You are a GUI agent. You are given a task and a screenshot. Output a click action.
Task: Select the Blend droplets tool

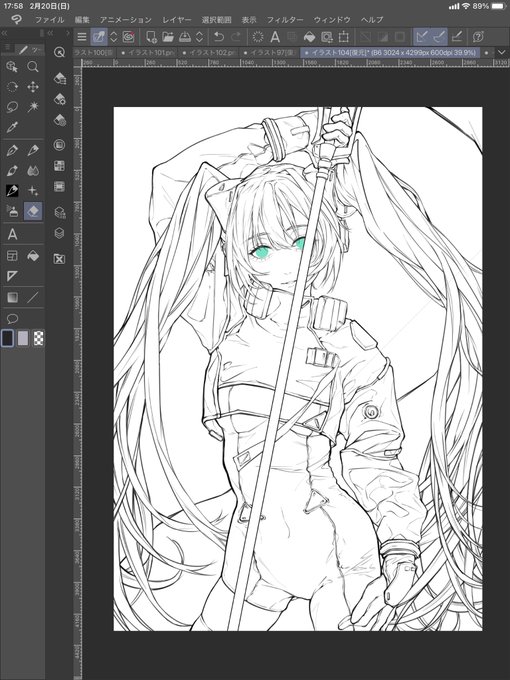point(33,170)
